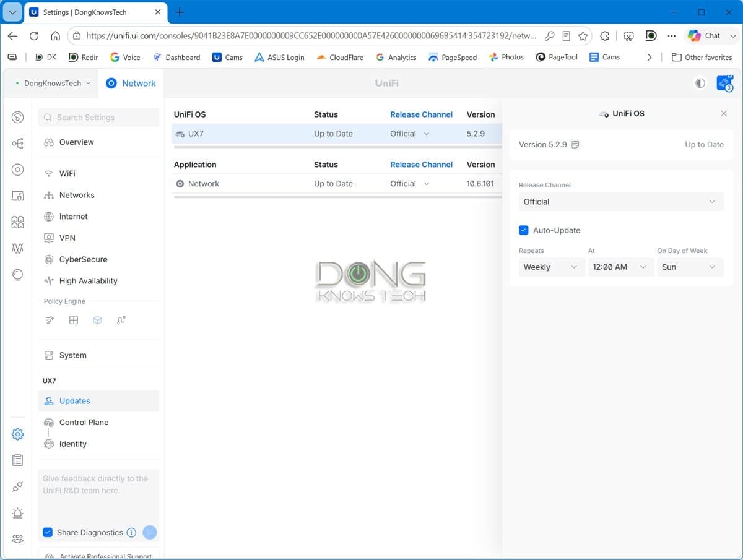Open the Release Channel Official dropdown in side panel
Screen dimensions: 743x560
pyautogui.click(x=621, y=202)
